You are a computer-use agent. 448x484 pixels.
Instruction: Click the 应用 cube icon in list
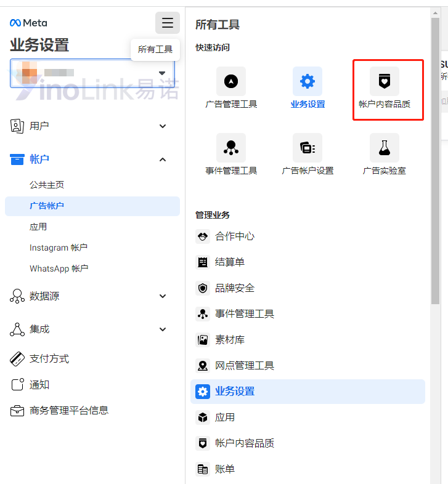click(x=203, y=417)
